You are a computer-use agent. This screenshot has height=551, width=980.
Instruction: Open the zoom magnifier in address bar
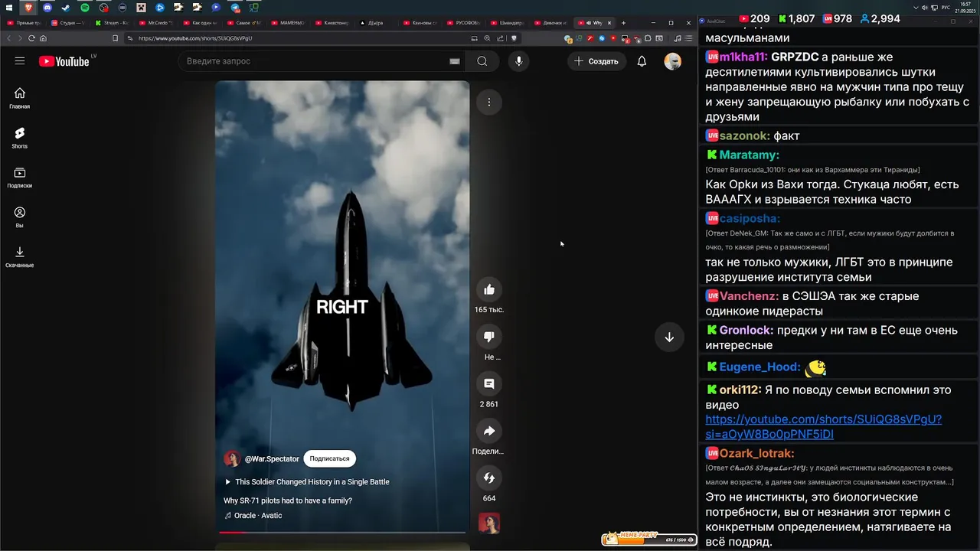pos(487,38)
